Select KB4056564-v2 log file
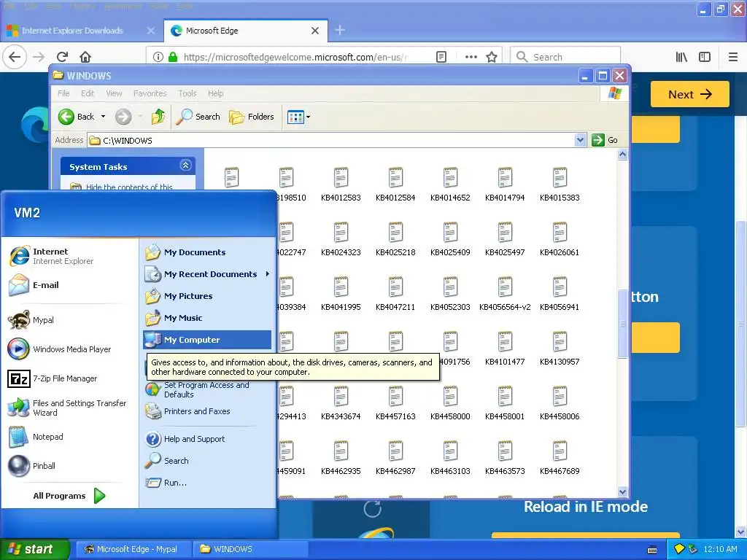Viewport: 747px width, 560px height. click(505, 294)
